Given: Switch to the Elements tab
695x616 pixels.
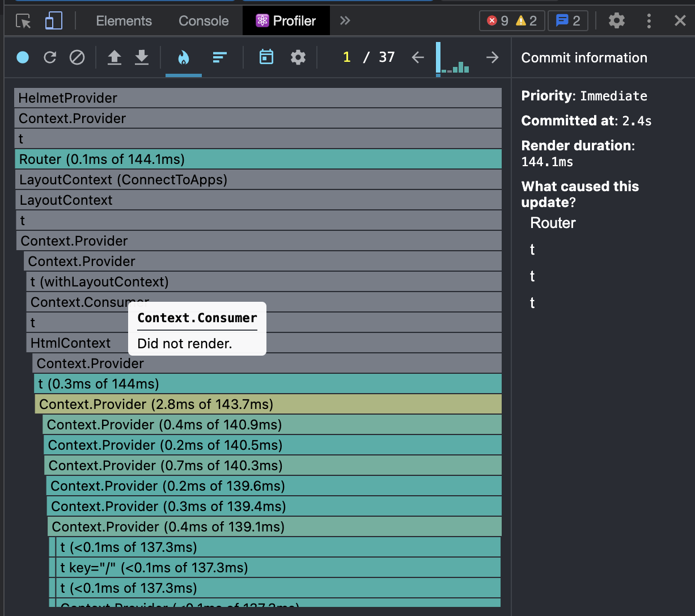Looking at the screenshot, I should (123, 20).
